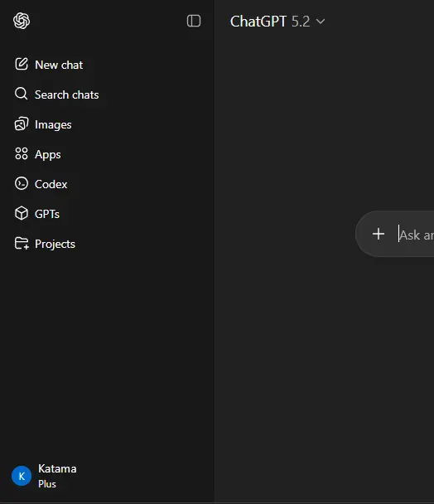Focus the Ask anything input field

point(416,235)
